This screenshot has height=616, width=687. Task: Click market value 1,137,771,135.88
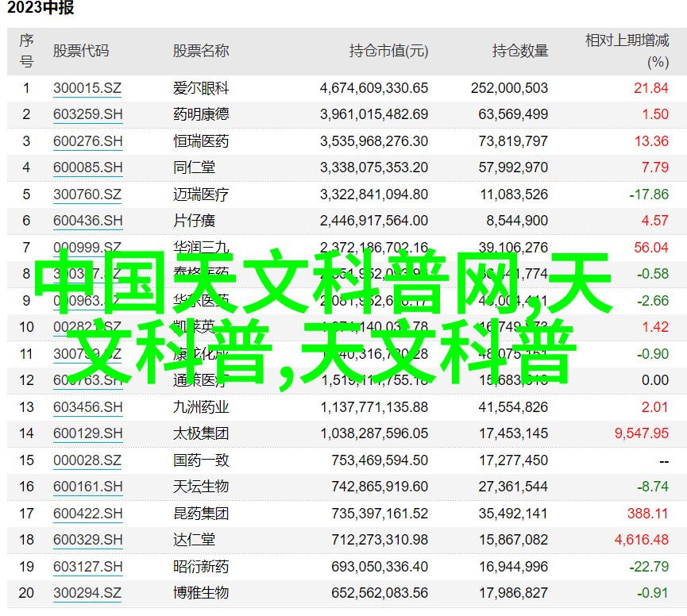(374, 407)
